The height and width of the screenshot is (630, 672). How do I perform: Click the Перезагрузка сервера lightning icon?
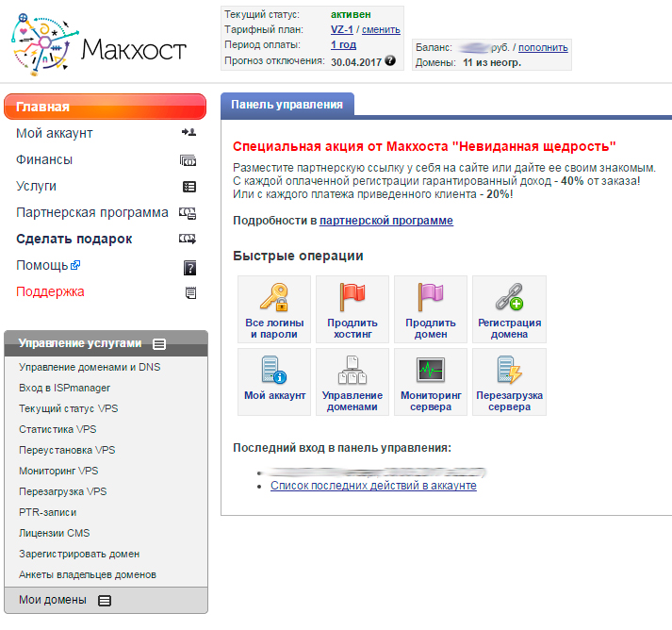click(x=509, y=370)
